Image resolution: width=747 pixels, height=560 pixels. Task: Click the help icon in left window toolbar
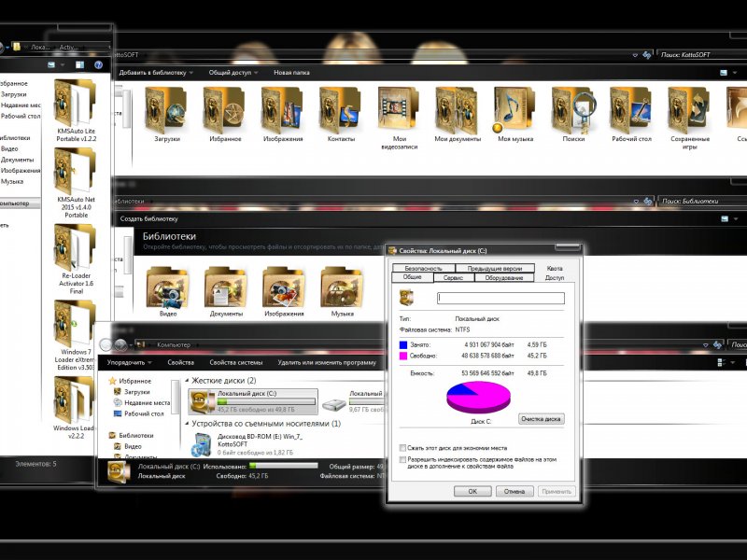pyautogui.click(x=98, y=64)
